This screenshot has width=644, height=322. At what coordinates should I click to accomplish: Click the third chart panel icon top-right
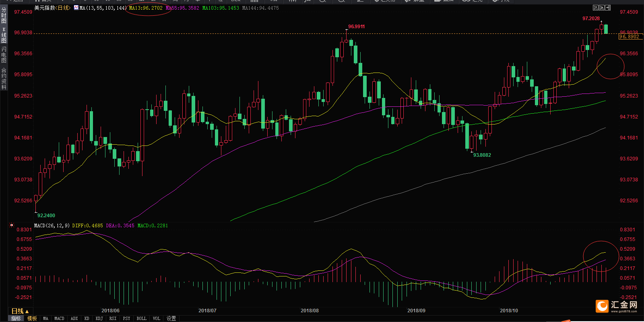tap(608, 8)
